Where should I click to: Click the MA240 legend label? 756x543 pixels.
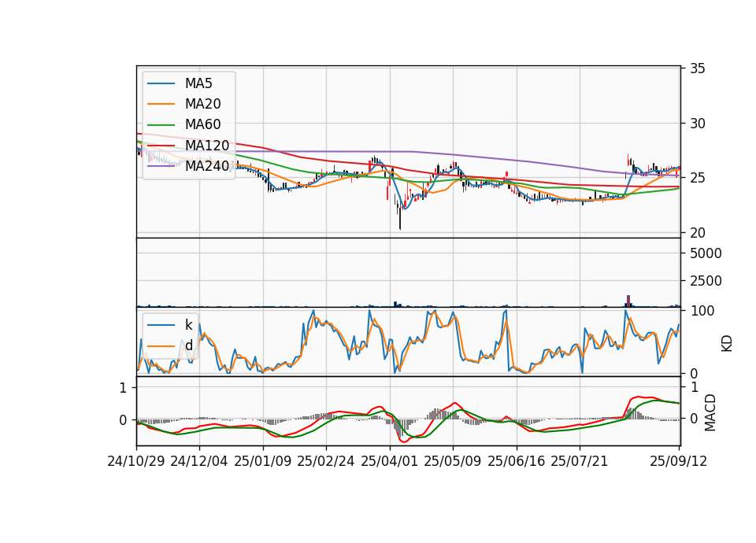point(207,166)
